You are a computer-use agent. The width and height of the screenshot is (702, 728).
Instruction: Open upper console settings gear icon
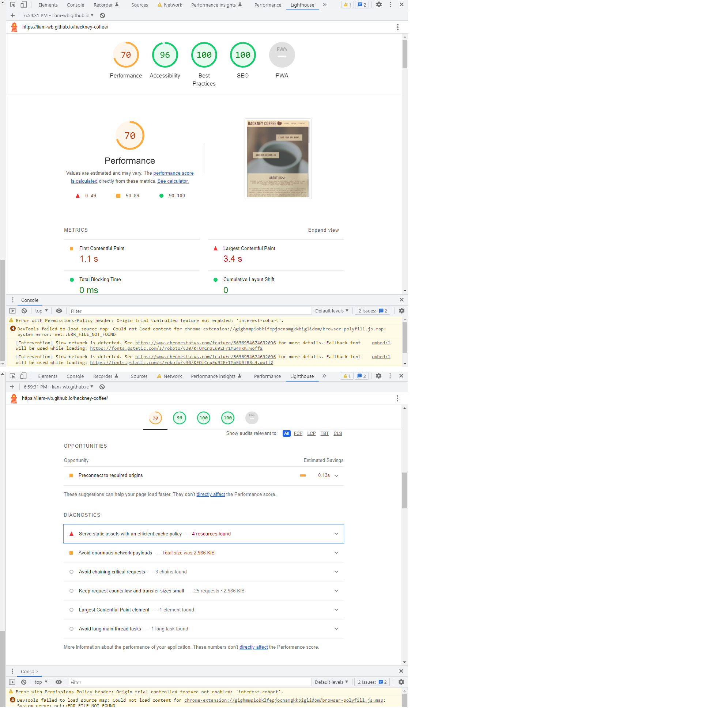(401, 311)
